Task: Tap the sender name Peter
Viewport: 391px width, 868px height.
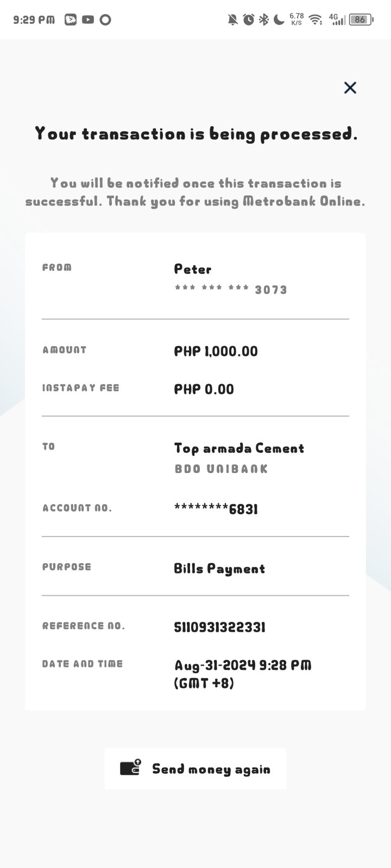Action: click(x=193, y=269)
